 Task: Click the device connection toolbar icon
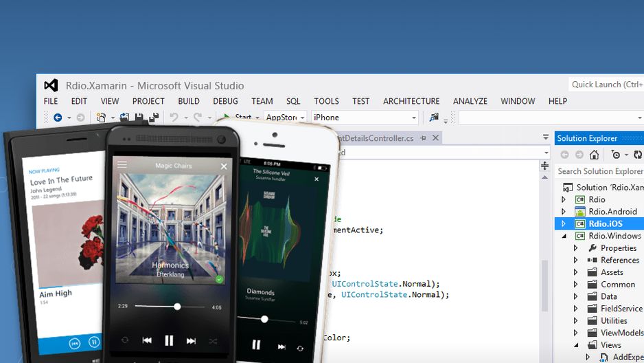point(434,118)
